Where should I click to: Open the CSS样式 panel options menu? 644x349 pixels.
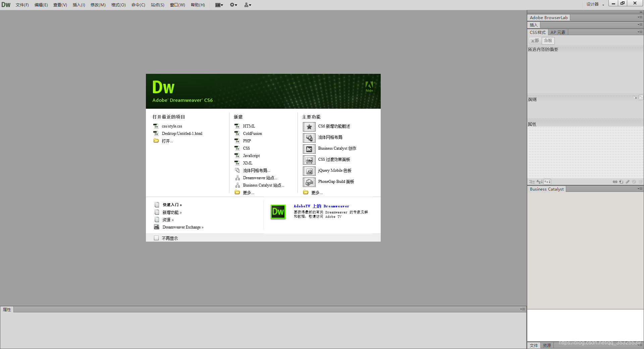pos(640,32)
